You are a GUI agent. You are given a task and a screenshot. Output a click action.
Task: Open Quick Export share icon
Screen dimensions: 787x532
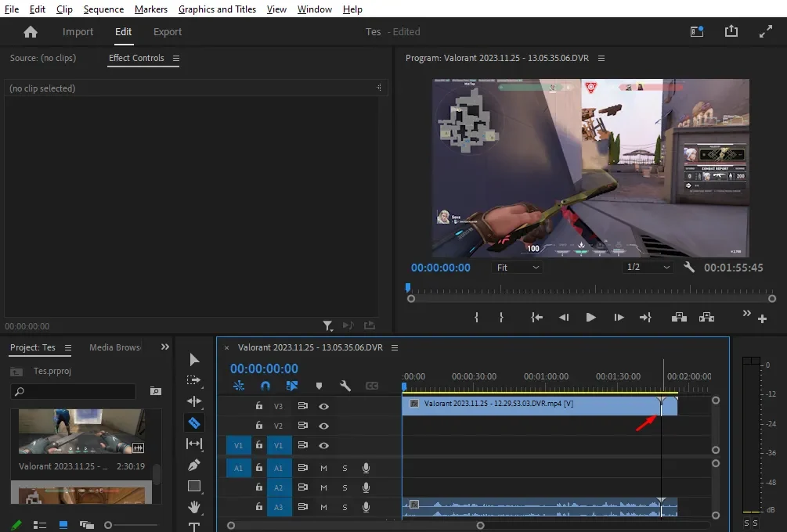point(731,31)
